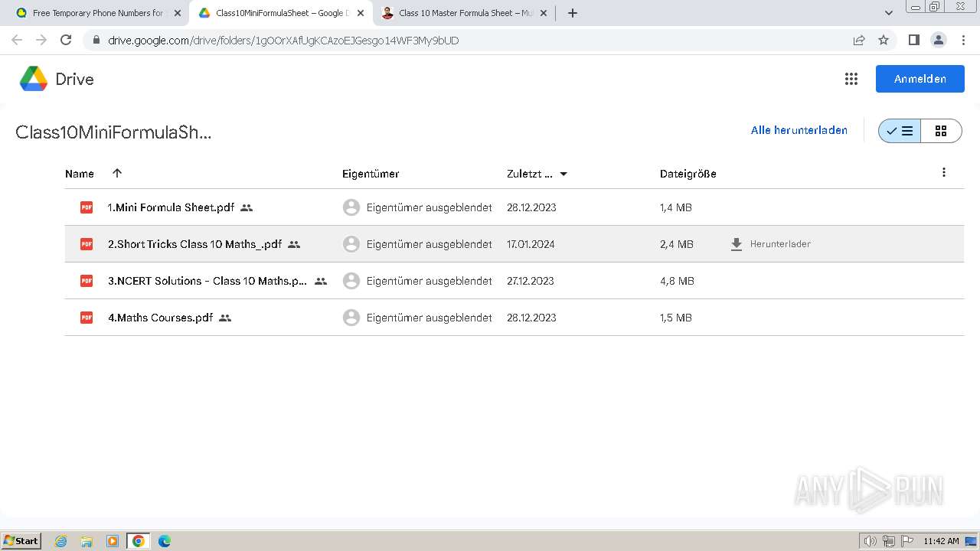Screen dimensions: 980x551
Task: Close the Class 10 Master Formula Sheet tab
Action: [x=544, y=13]
